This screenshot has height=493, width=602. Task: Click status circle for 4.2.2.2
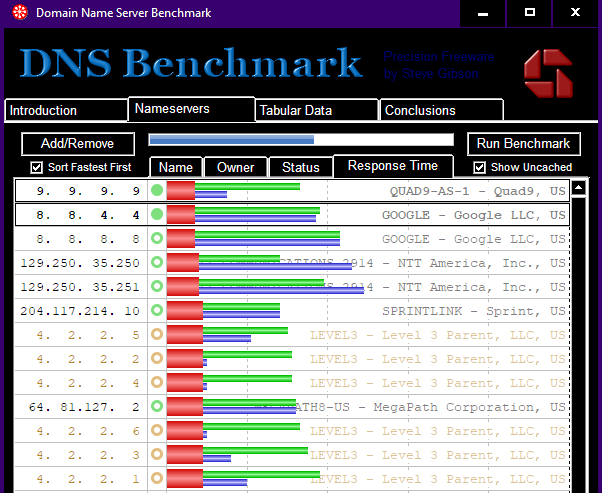tap(157, 358)
